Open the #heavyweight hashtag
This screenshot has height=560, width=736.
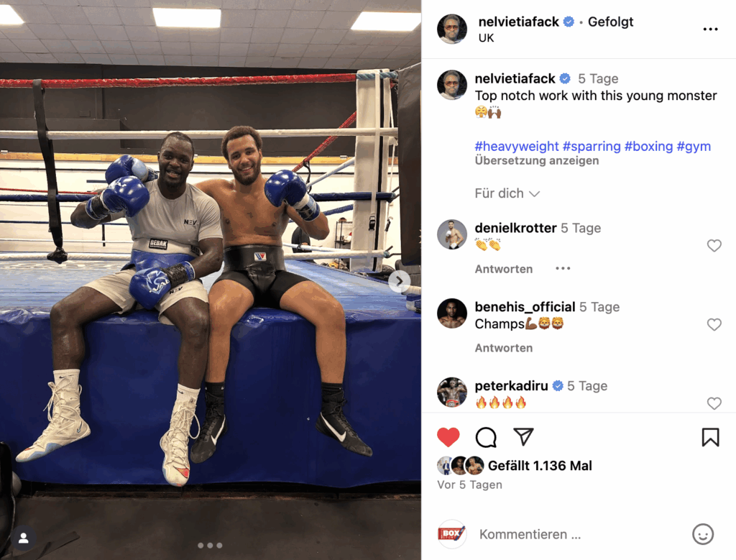[516, 146]
